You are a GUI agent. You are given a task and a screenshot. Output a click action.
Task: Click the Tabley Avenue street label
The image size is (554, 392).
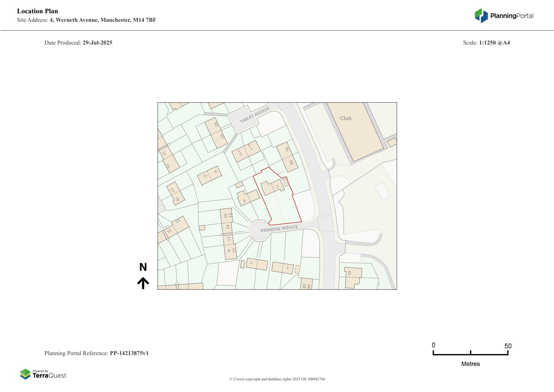click(254, 115)
